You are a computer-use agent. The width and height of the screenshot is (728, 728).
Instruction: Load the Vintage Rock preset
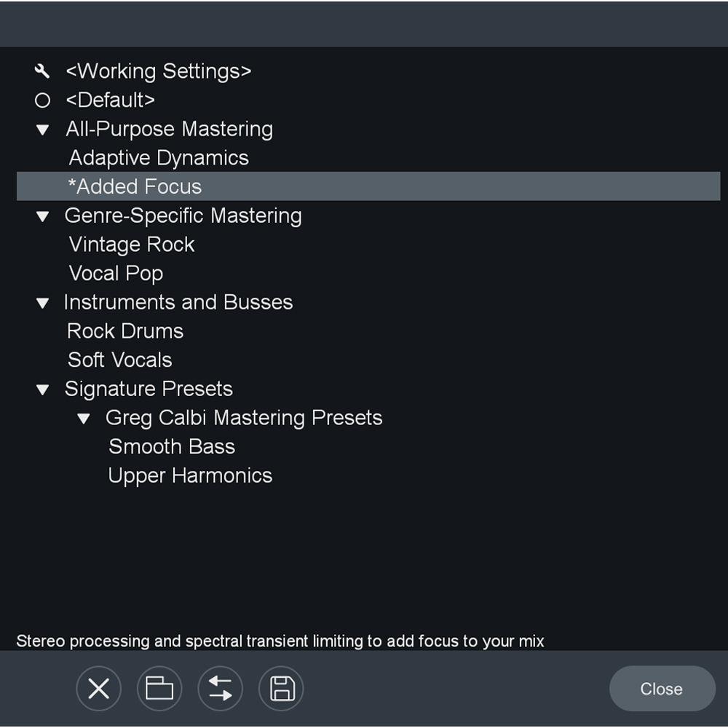(x=130, y=244)
